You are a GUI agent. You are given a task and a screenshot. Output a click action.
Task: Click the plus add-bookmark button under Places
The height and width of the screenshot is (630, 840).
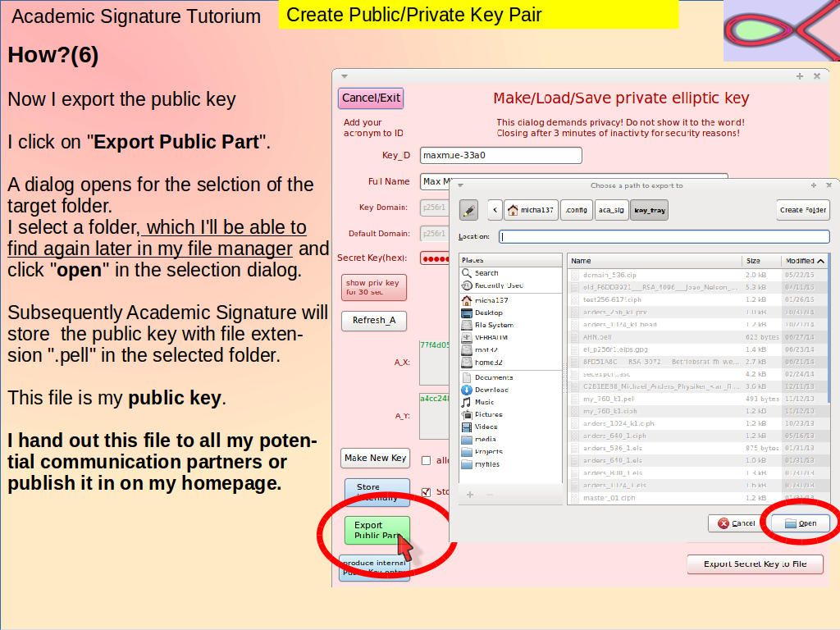[470, 495]
